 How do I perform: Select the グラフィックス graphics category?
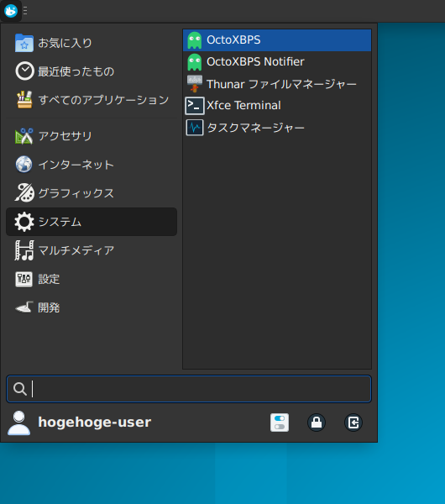tap(92, 193)
